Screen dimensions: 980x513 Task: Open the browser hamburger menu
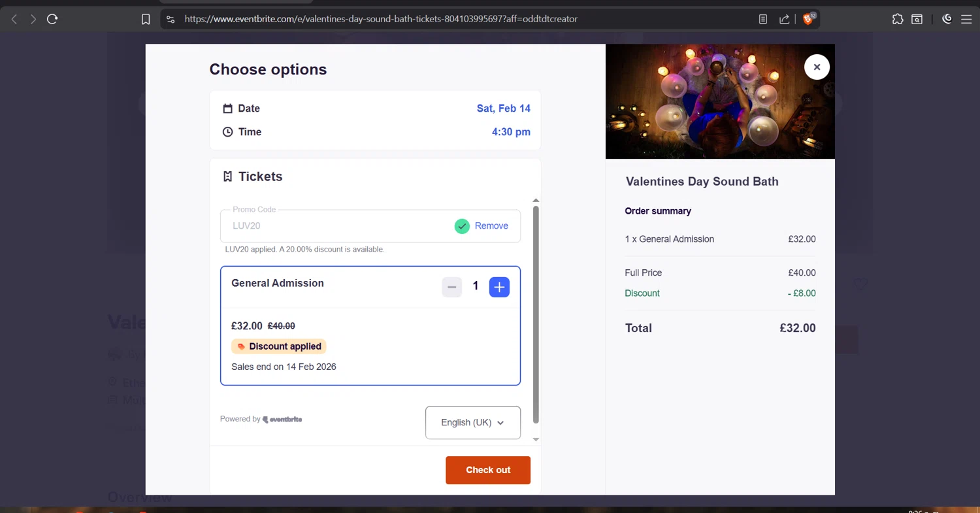pos(966,19)
